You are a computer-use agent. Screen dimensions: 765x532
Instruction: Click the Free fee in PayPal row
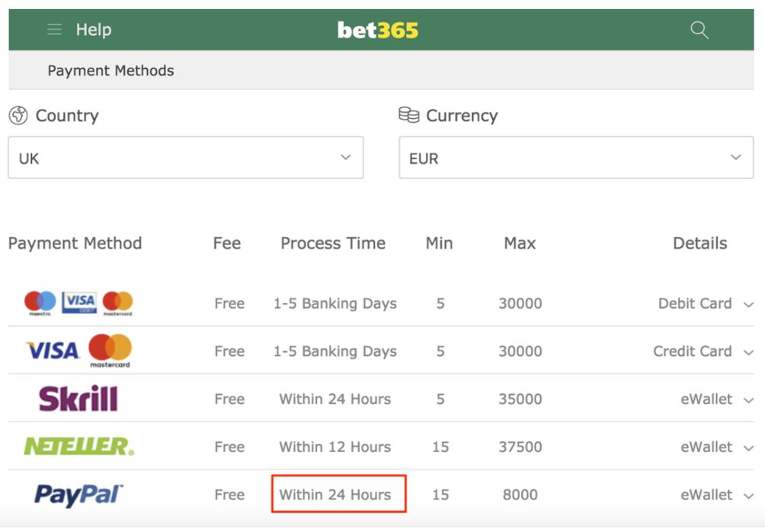(229, 495)
